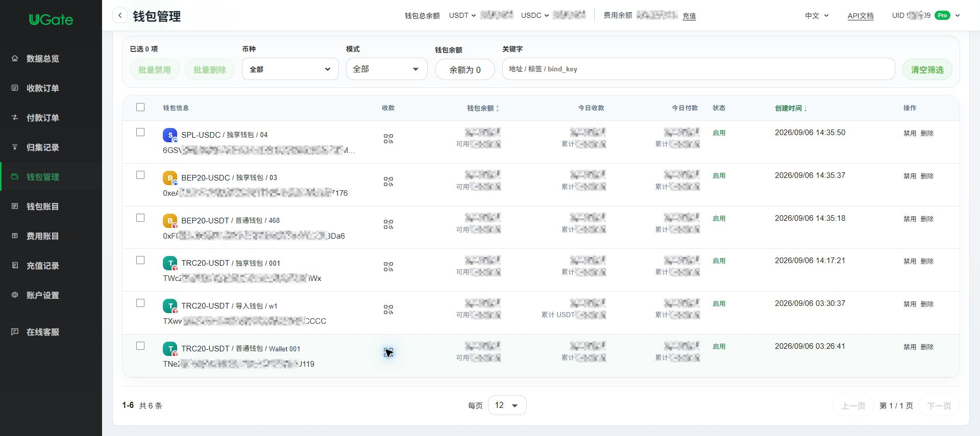The image size is (980, 436).
Task: Toggle the 余额为 0 filter
Action: (x=464, y=69)
